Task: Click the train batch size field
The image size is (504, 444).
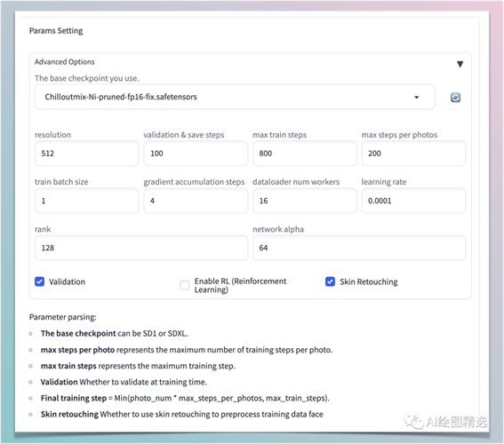Action: coord(87,201)
